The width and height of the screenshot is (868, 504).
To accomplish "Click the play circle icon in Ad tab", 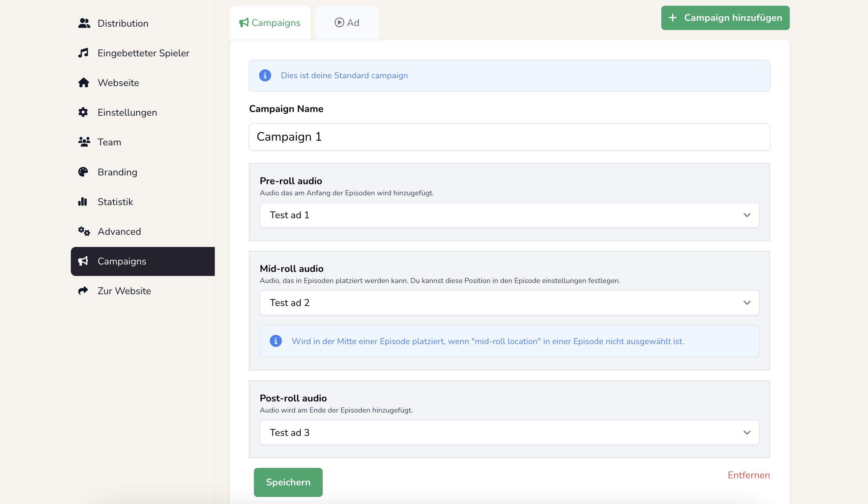I will [339, 23].
